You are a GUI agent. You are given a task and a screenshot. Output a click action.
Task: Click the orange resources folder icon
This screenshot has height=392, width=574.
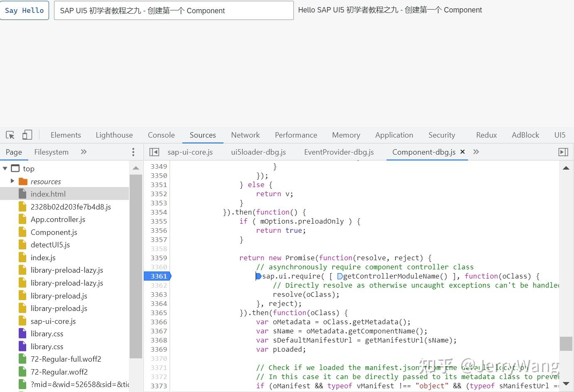23,181
